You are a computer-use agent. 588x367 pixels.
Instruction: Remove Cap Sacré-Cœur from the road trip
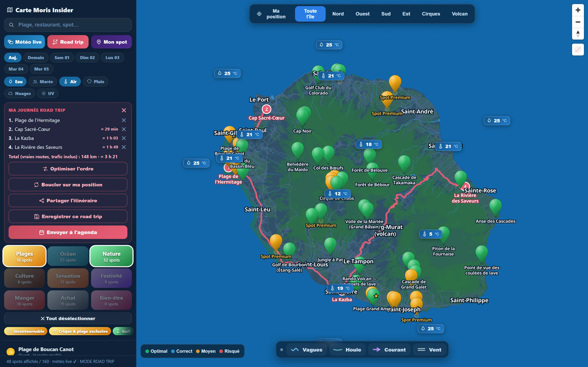click(x=124, y=129)
